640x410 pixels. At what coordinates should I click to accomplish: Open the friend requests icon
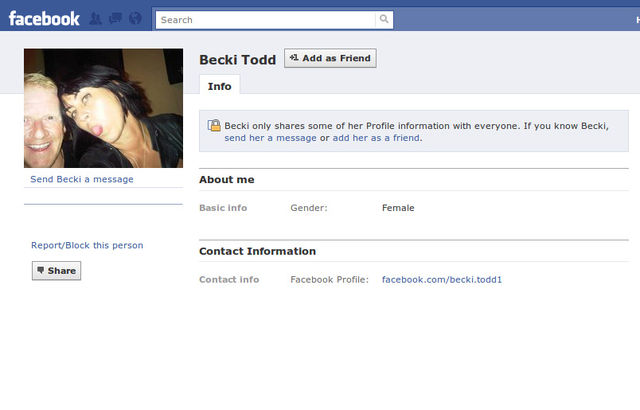96,19
